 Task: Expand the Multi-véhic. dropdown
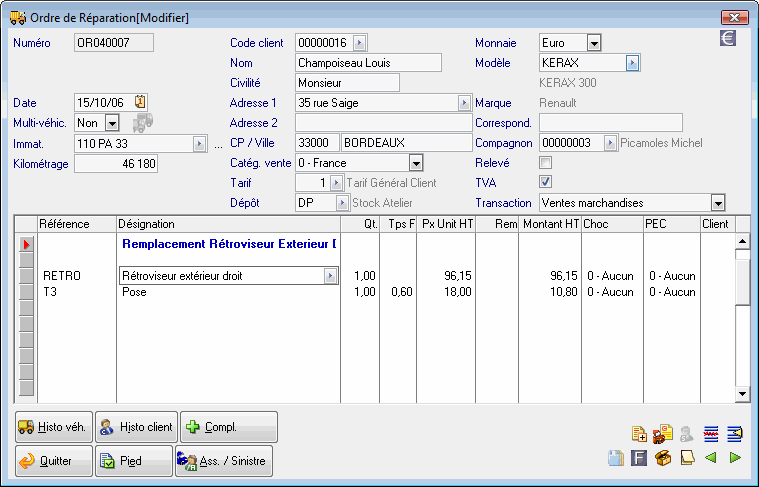click(x=111, y=123)
